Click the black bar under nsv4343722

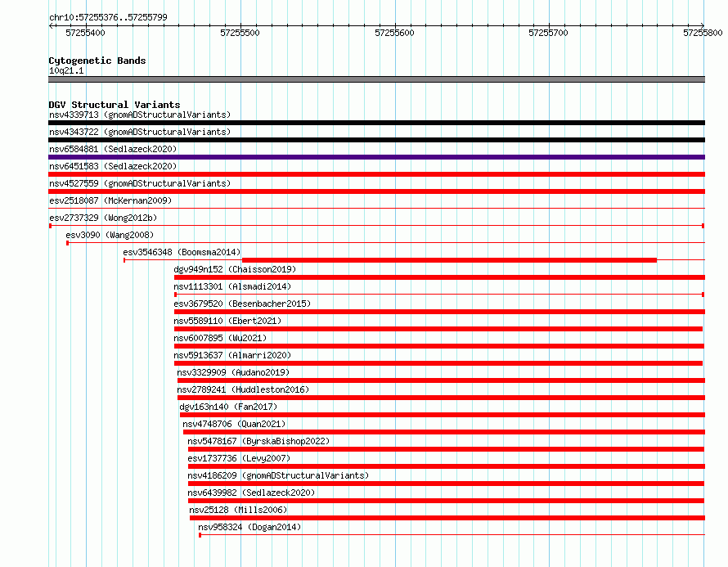click(376, 140)
